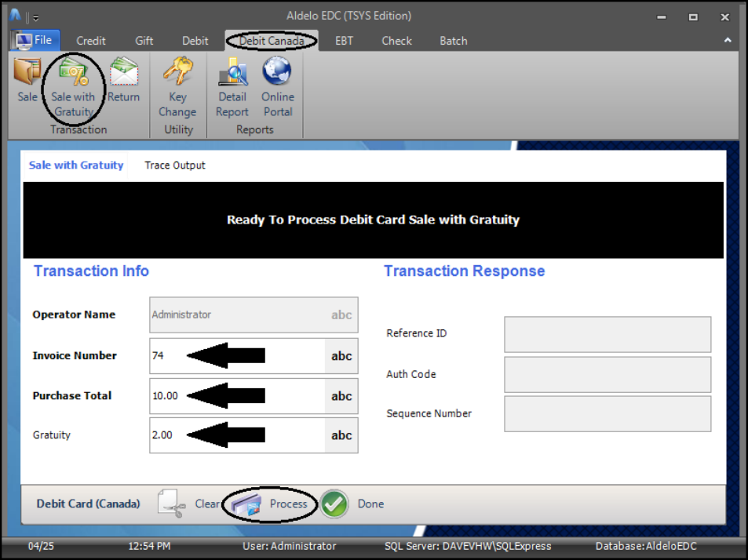Switch to the Debit tab
Viewport: 748px width, 560px height.
pyautogui.click(x=195, y=41)
